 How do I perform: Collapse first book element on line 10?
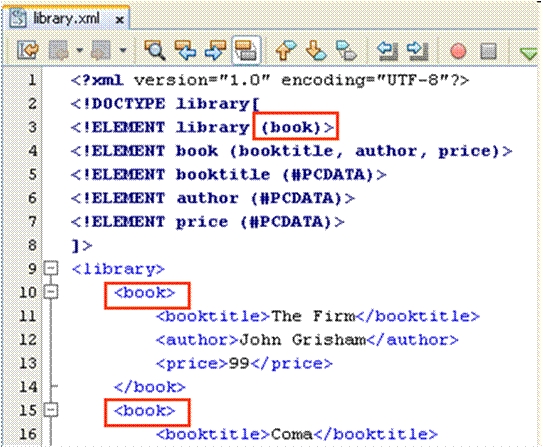(51, 292)
